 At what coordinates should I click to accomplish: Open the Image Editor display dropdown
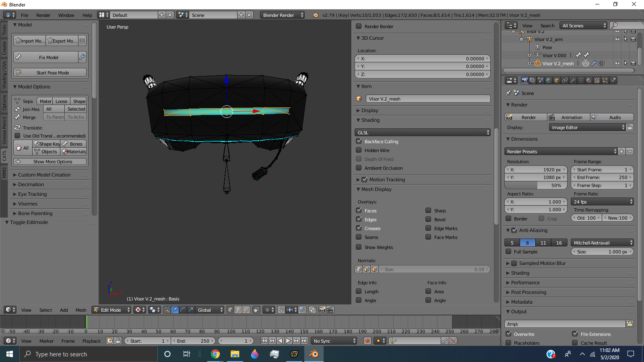[587, 127]
